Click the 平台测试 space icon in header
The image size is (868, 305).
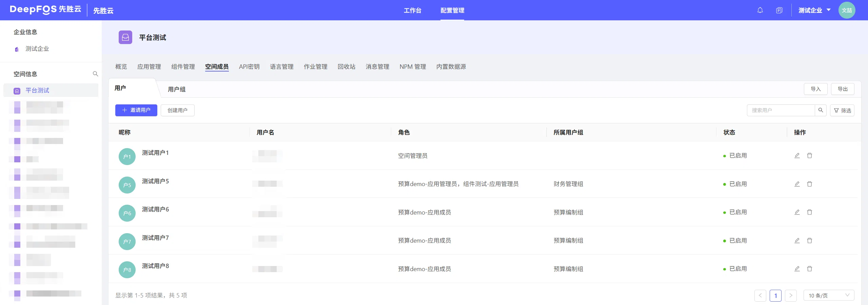pyautogui.click(x=125, y=37)
